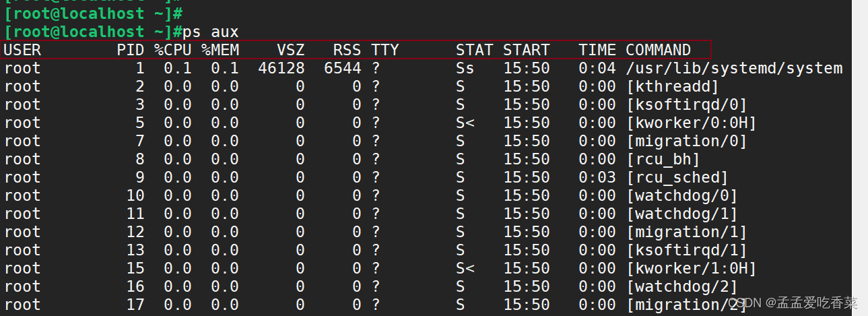Click PID 13 in the ksoftirqd/1 row
Image resolution: width=868 pixels, height=316 pixels.
click(135, 250)
